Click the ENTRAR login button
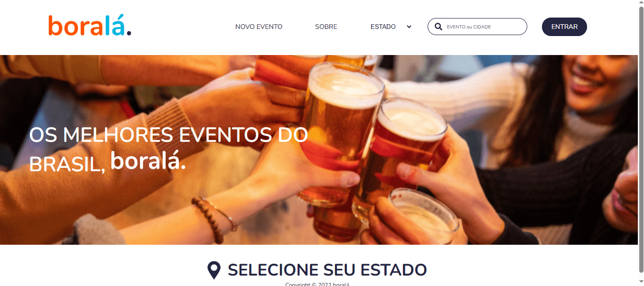 (564, 27)
